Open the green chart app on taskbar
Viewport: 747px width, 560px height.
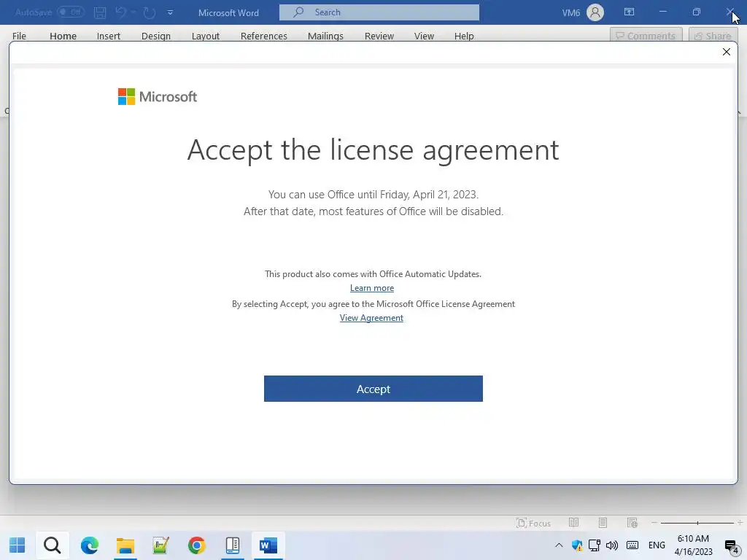160,545
